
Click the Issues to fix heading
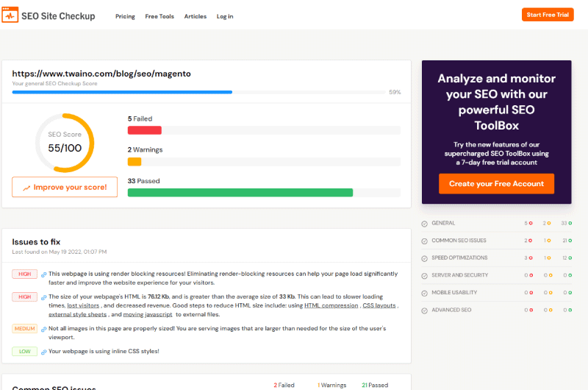tap(36, 242)
